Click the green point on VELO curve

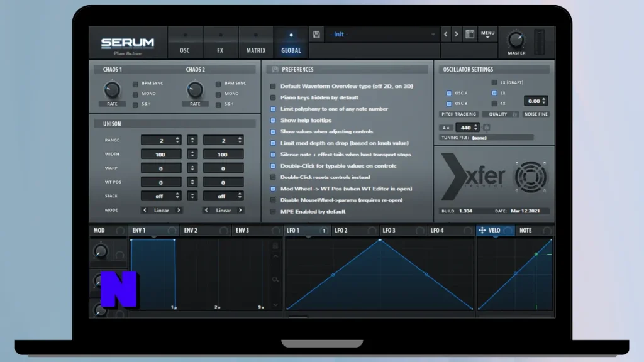(536, 255)
